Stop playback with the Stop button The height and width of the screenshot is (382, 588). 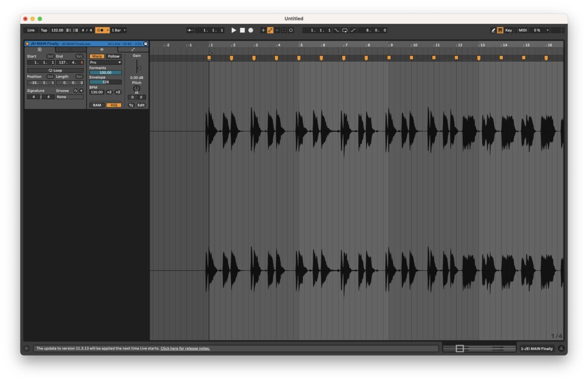(x=242, y=30)
